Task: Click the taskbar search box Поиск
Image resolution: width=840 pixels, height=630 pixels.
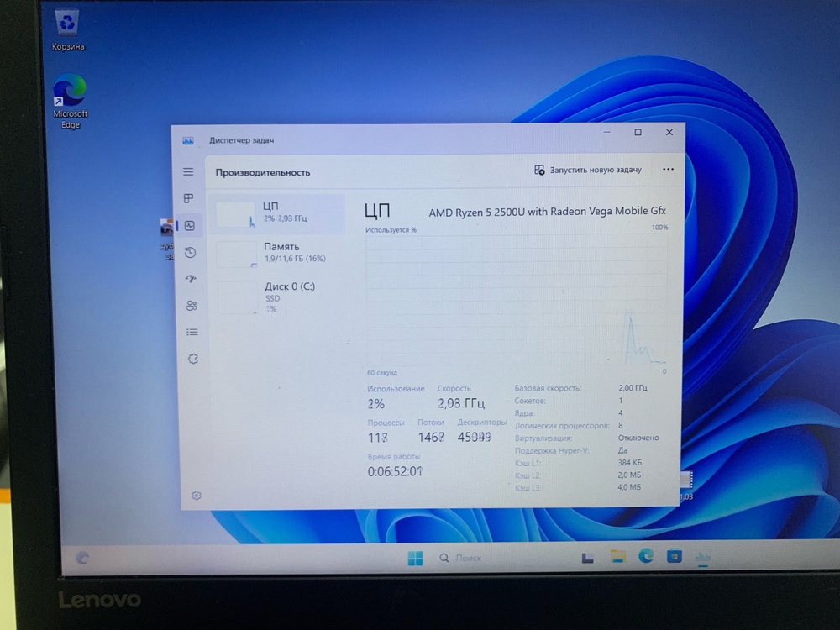Action: coord(460,559)
